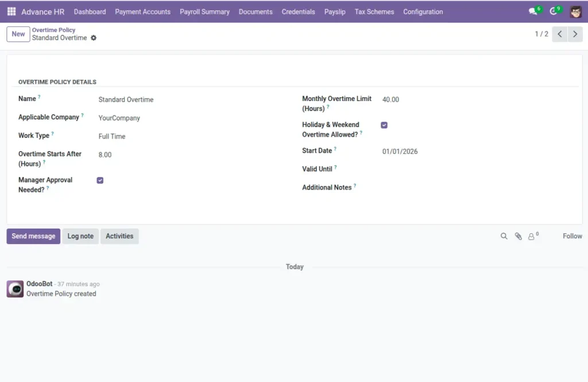Go to the next record arrow

tap(575, 34)
